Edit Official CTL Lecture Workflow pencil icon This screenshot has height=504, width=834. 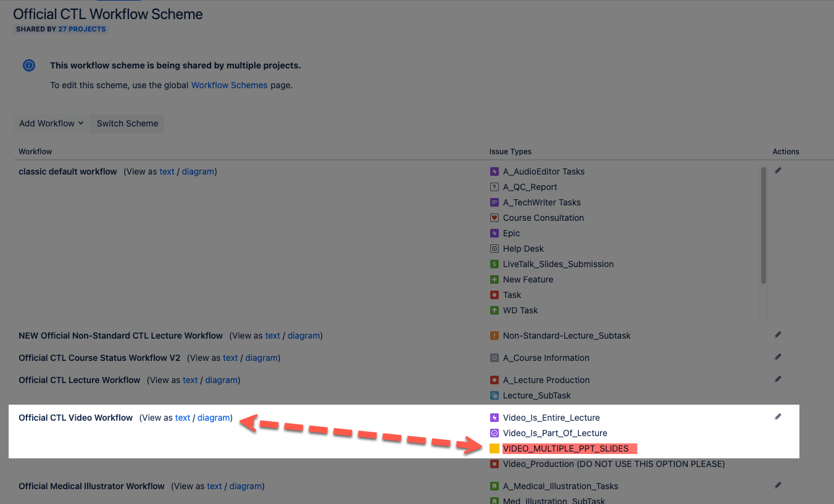(778, 379)
